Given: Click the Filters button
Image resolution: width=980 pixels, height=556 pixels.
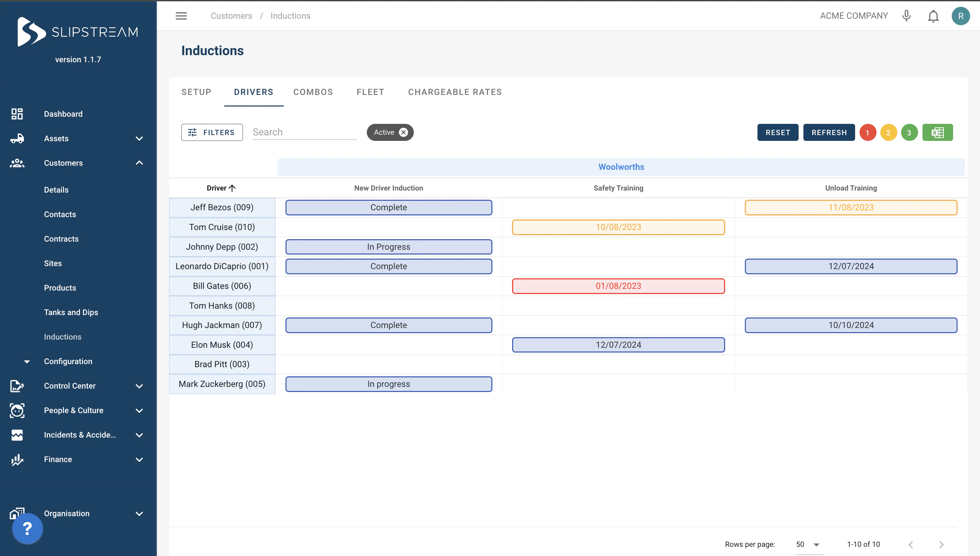Looking at the screenshot, I should pos(212,132).
